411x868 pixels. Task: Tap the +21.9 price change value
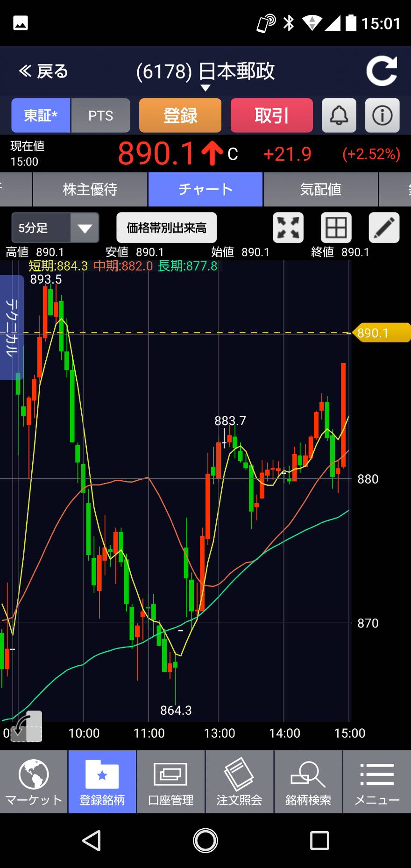click(287, 154)
